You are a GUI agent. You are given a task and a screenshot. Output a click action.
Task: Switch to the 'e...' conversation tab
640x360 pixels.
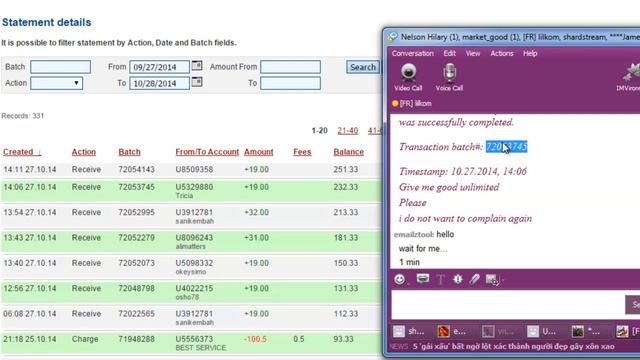tap(452, 331)
